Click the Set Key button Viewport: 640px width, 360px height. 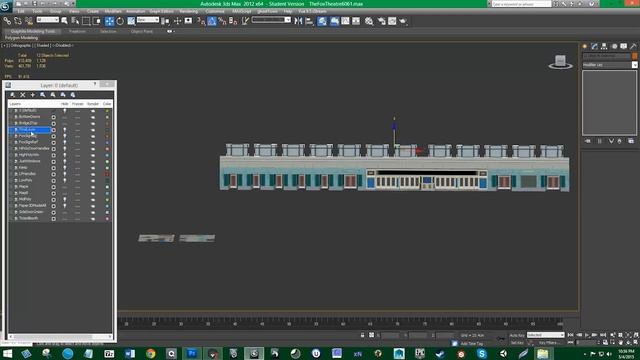pyautogui.click(x=516, y=343)
